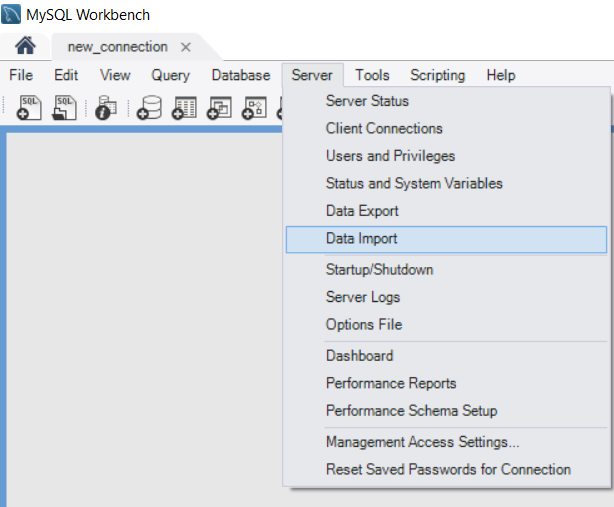Create new view icon
Image resolution: width=614 pixels, height=507 pixels.
pos(219,107)
